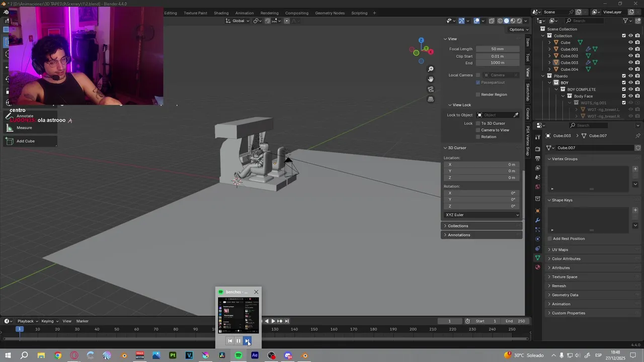Open viewport Options dropdown
The width and height of the screenshot is (644, 362).
point(519,29)
